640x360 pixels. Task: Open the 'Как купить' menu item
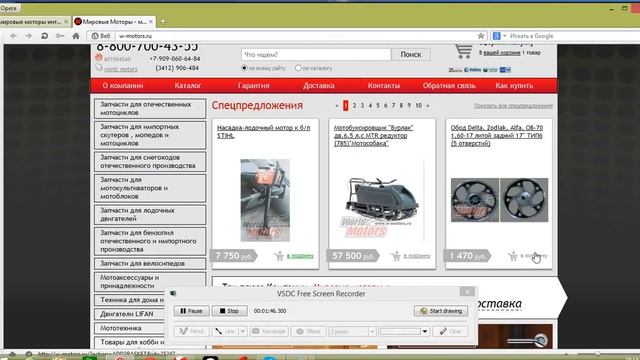point(514,86)
